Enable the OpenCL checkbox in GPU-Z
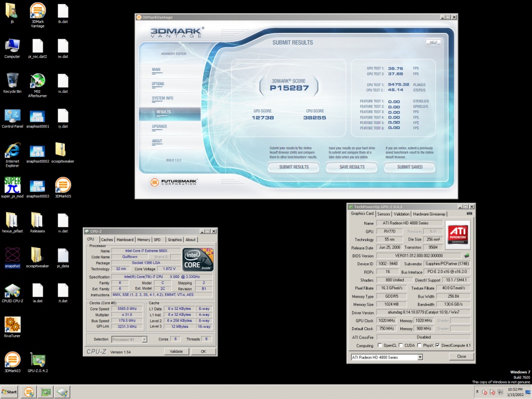 click(380, 345)
